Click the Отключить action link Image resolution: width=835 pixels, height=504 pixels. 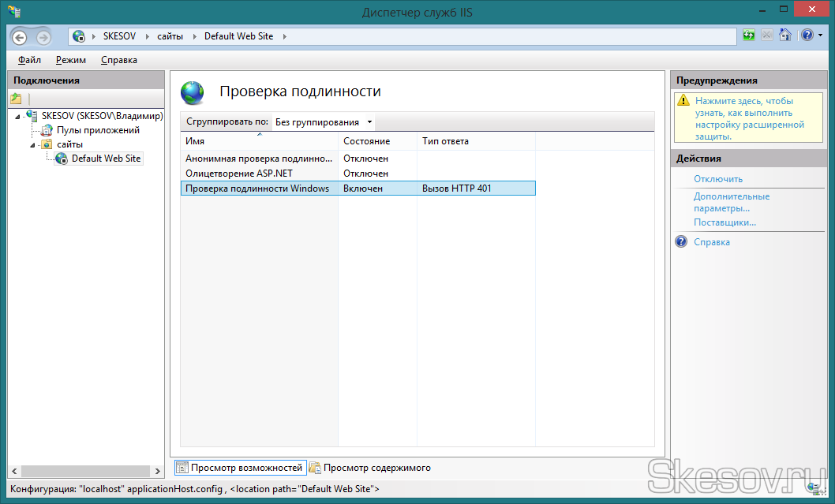click(x=717, y=179)
